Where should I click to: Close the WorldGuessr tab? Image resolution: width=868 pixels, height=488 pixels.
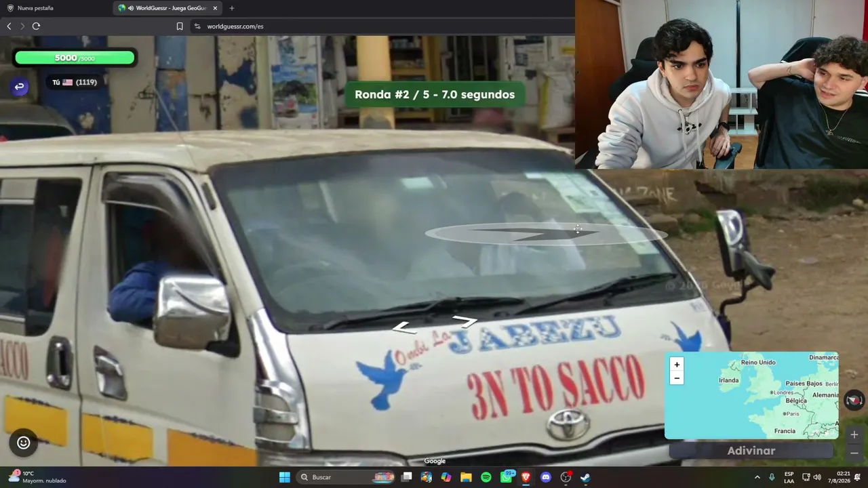(215, 8)
